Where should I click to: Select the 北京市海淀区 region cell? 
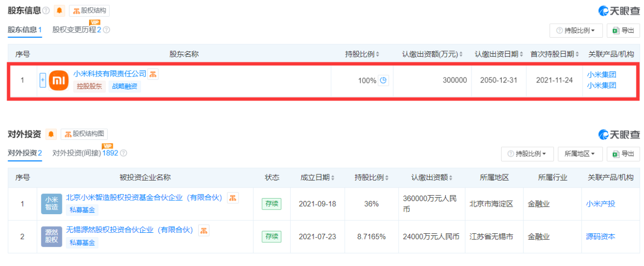tap(495, 204)
